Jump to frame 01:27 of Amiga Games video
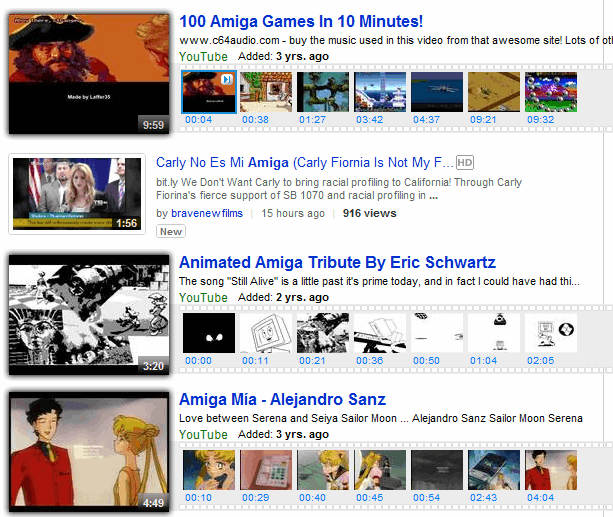Viewport: 613px width, 517px height. [323, 92]
